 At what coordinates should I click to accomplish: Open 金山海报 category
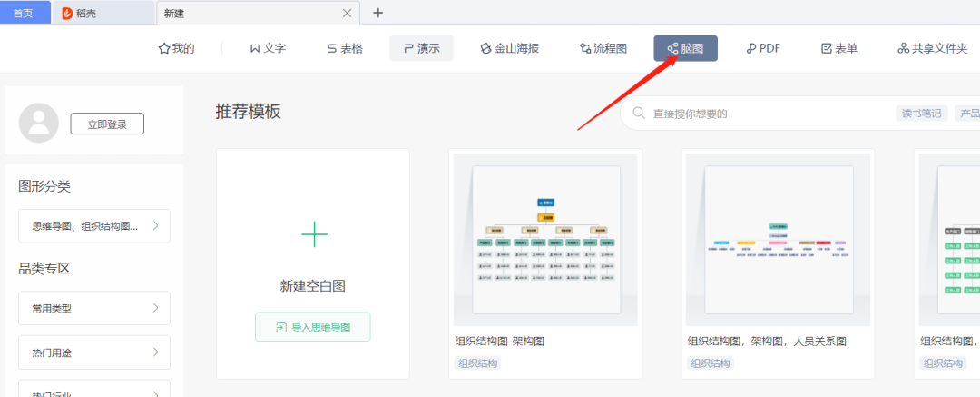509,48
